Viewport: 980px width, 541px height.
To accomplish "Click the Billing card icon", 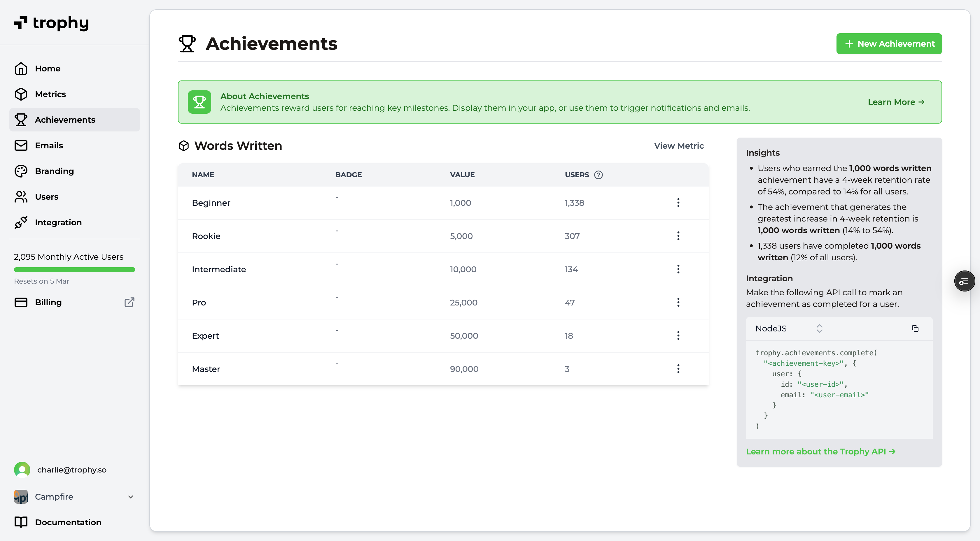I will 21,302.
